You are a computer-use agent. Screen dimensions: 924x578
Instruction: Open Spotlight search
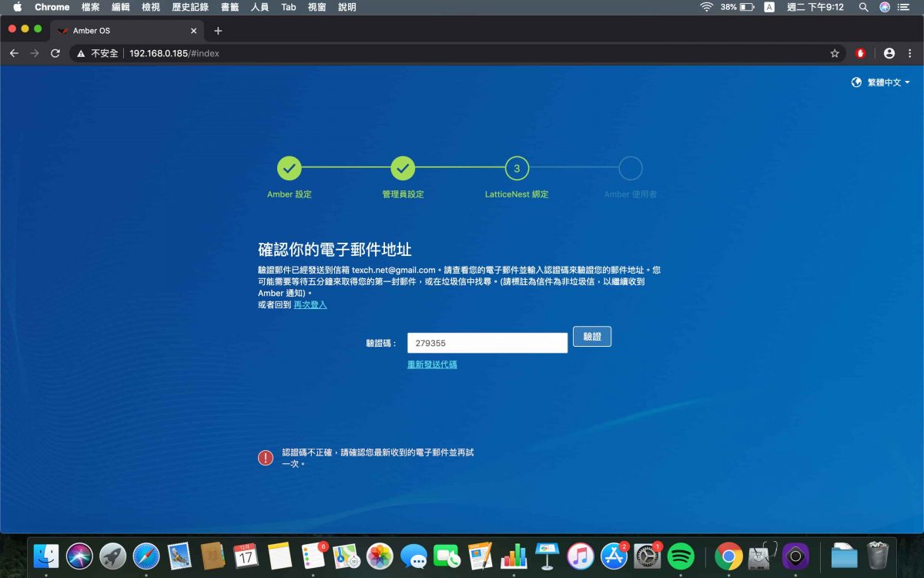click(x=864, y=7)
